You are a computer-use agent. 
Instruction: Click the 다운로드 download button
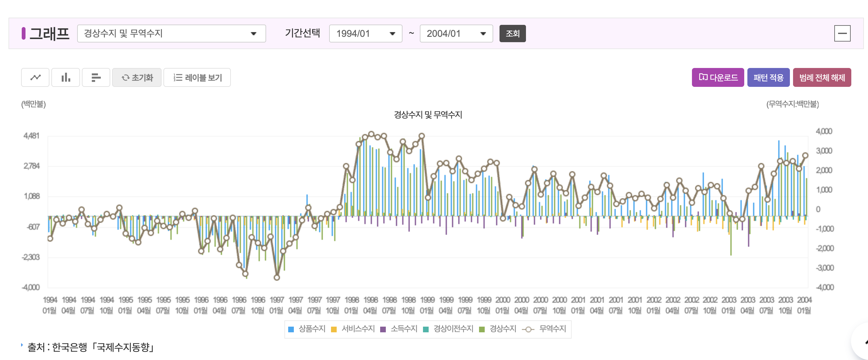point(718,77)
